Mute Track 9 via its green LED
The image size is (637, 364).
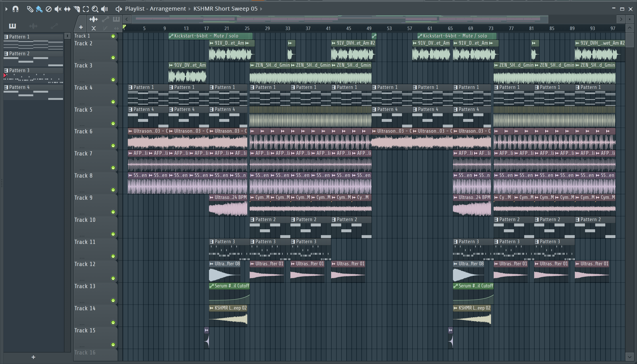pyautogui.click(x=113, y=212)
